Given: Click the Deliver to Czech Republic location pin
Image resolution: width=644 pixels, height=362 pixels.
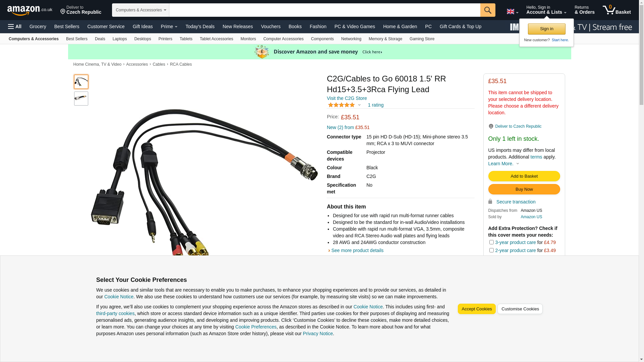Looking at the screenshot, I should pos(491,126).
